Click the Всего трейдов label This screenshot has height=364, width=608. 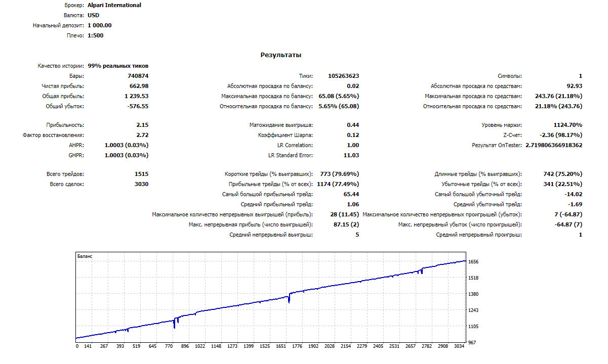(65, 174)
